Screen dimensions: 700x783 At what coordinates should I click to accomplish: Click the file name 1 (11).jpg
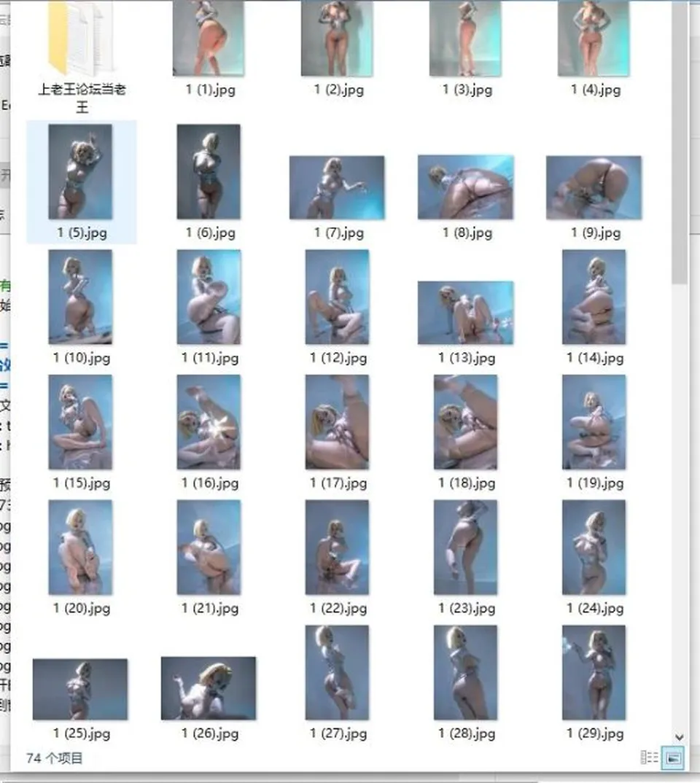[x=210, y=358]
